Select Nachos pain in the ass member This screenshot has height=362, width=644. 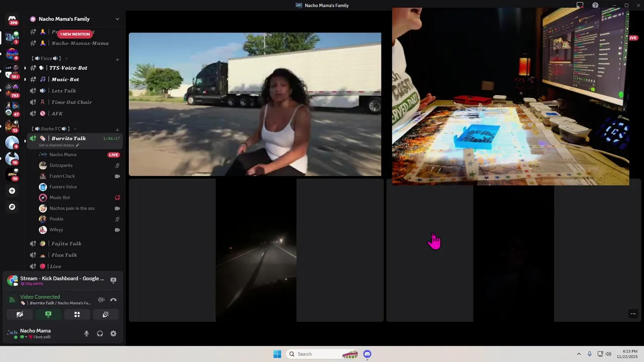click(x=79, y=208)
